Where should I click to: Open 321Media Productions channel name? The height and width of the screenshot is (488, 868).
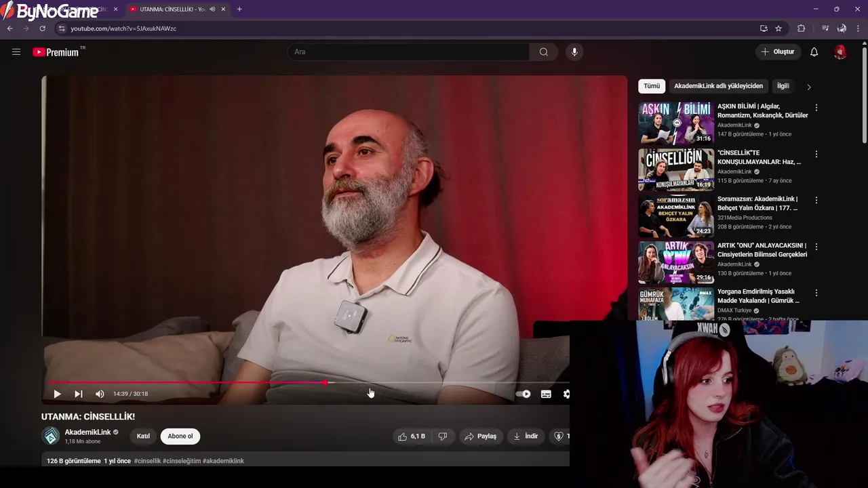tap(745, 218)
